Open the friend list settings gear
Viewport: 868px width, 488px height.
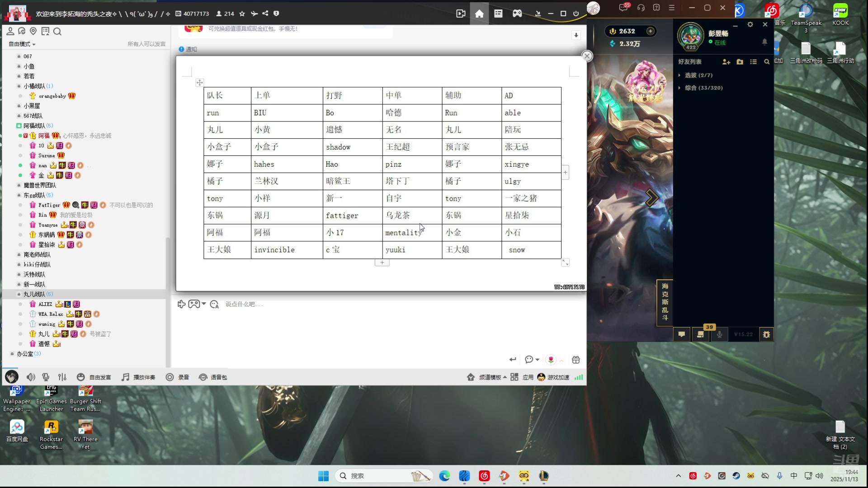750,24
